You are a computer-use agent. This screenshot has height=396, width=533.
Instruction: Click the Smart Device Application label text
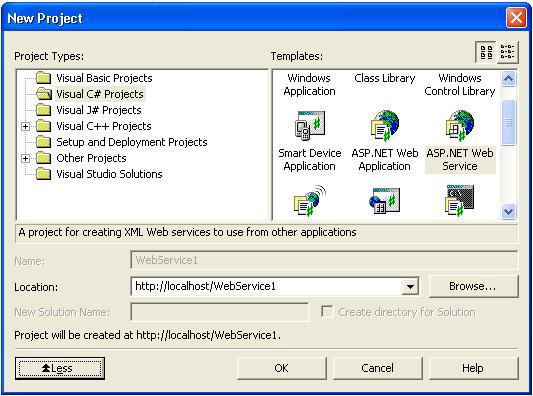[310, 160]
